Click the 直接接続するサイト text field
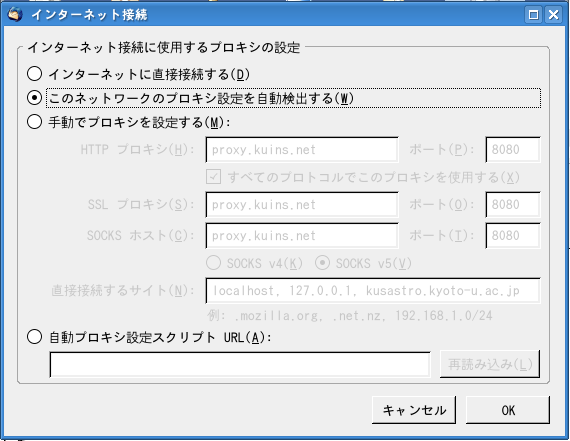This screenshot has width=570, height=441. coord(373,290)
